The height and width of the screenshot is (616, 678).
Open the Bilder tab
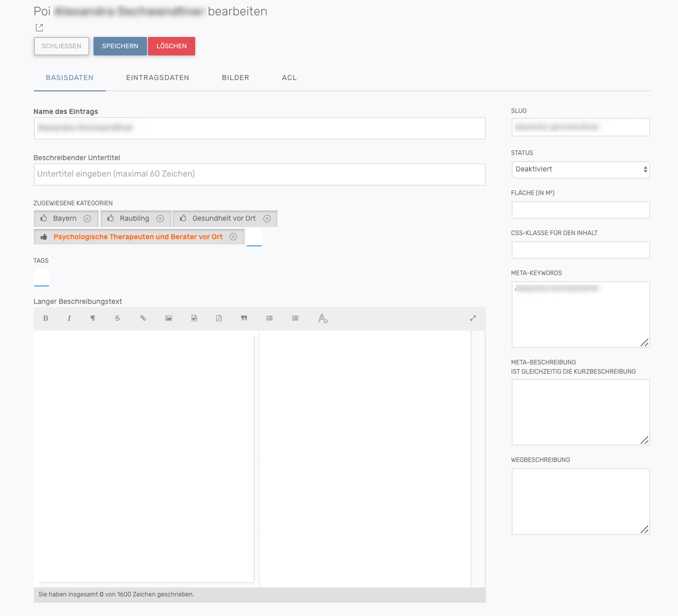235,78
